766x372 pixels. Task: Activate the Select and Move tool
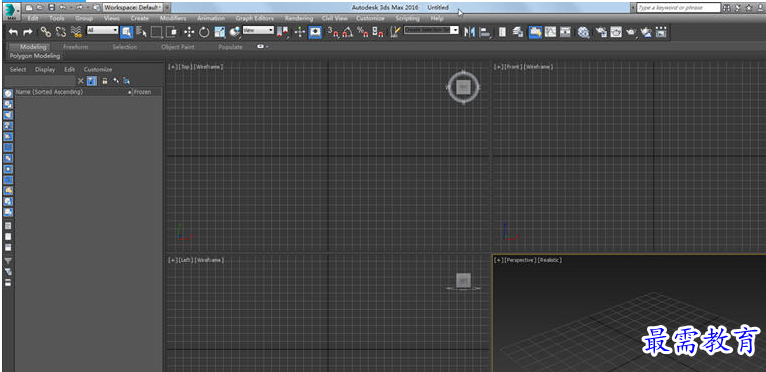coord(189,32)
